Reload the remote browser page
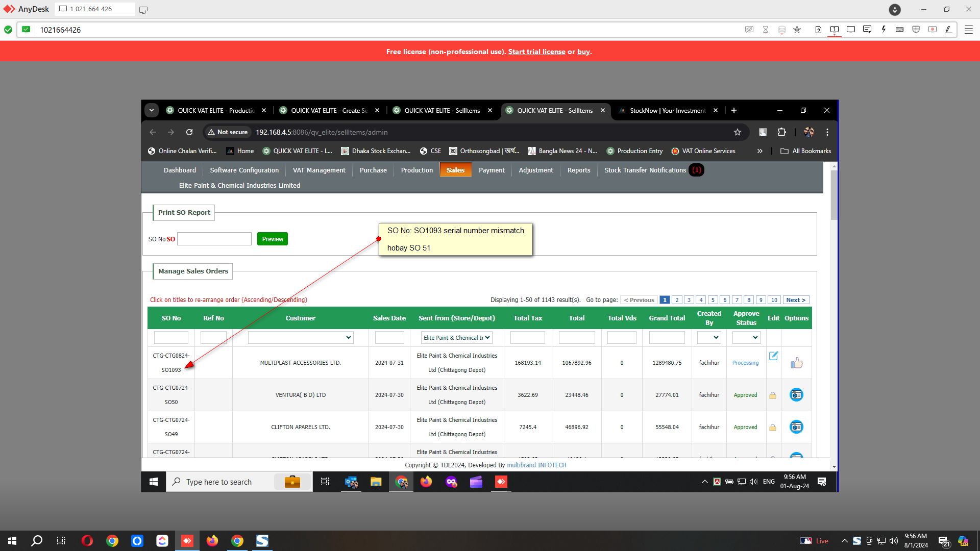Screen dimensions: 980x551 point(189,132)
